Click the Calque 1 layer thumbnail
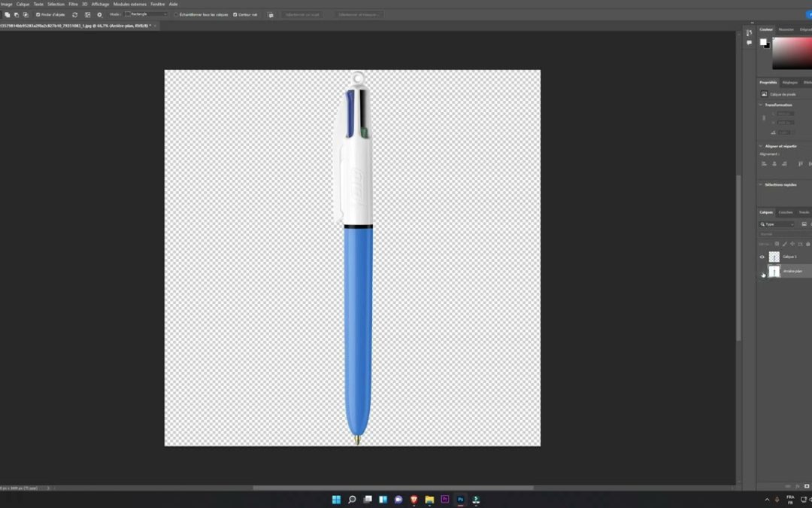Screen dimensions: 812x508 pyautogui.click(x=774, y=257)
